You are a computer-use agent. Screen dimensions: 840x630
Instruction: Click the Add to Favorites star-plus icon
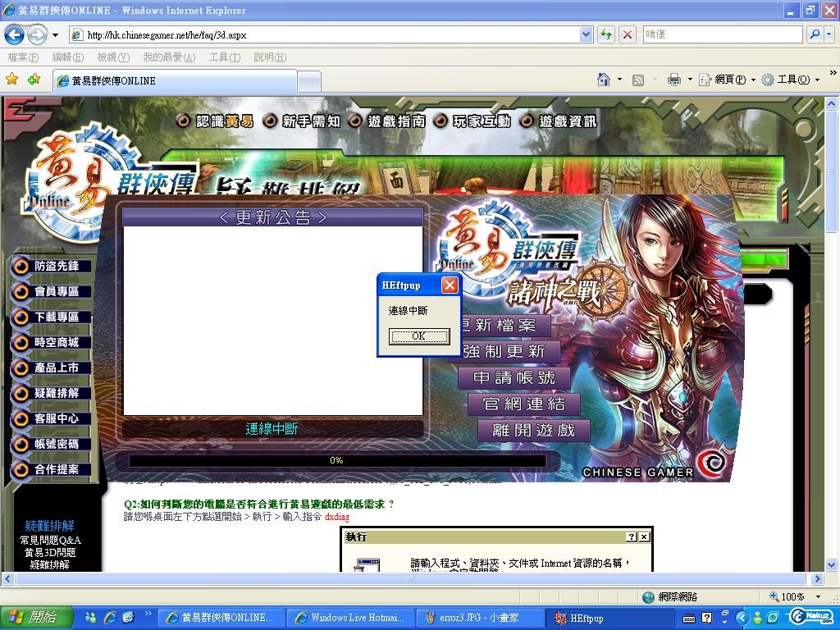34,80
